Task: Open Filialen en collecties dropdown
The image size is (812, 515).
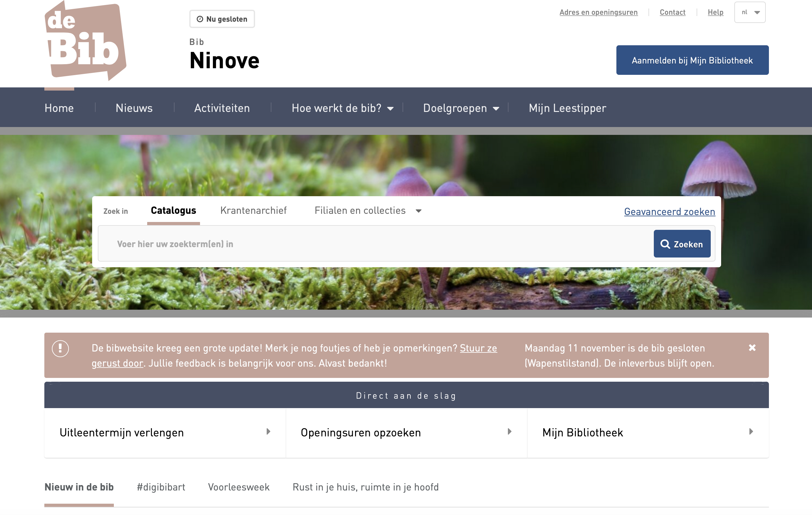Action: [x=368, y=211]
